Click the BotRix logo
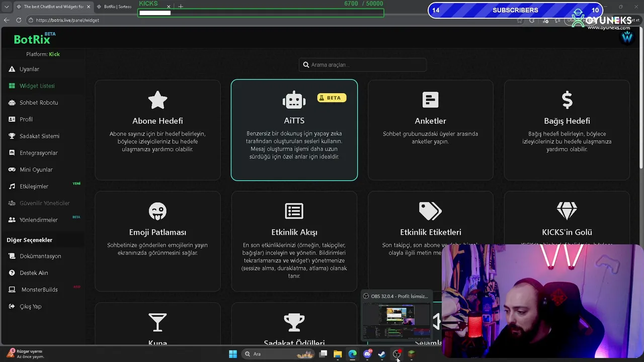This screenshot has height=362, width=644. pos(32,39)
